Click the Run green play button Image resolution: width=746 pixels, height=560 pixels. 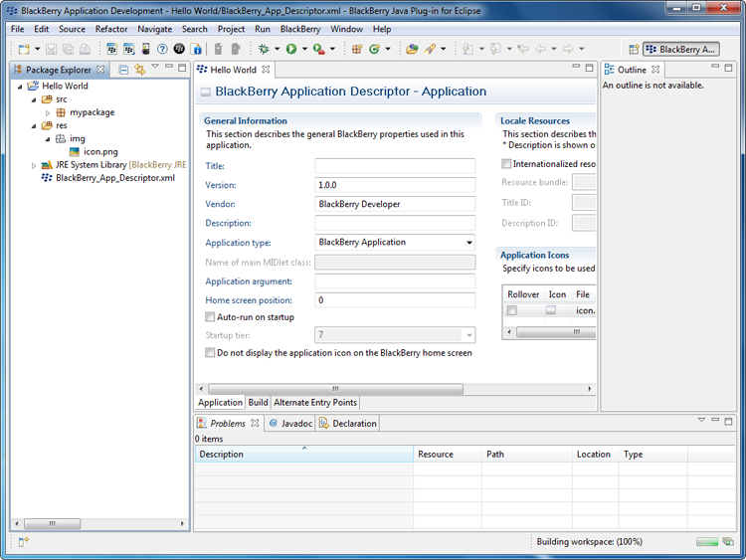(291, 49)
